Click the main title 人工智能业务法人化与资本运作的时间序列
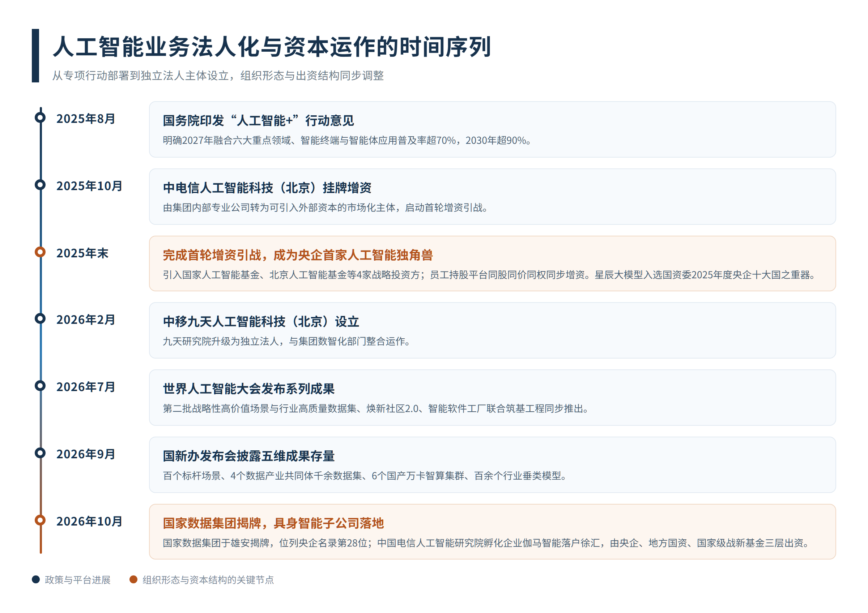This screenshot has height=613, width=868. [272, 47]
